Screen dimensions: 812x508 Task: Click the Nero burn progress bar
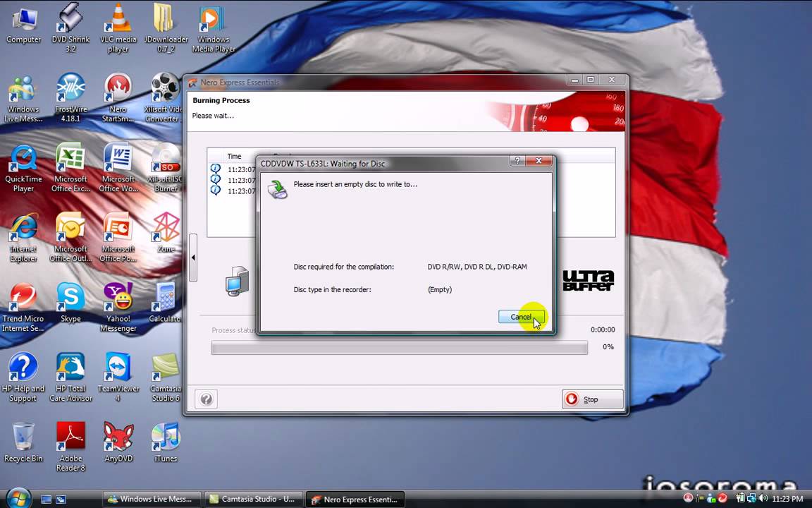click(x=399, y=347)
